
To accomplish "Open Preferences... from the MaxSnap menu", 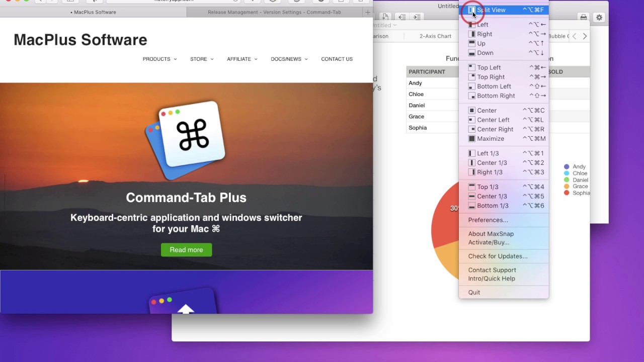I will [x=504, y=220].
